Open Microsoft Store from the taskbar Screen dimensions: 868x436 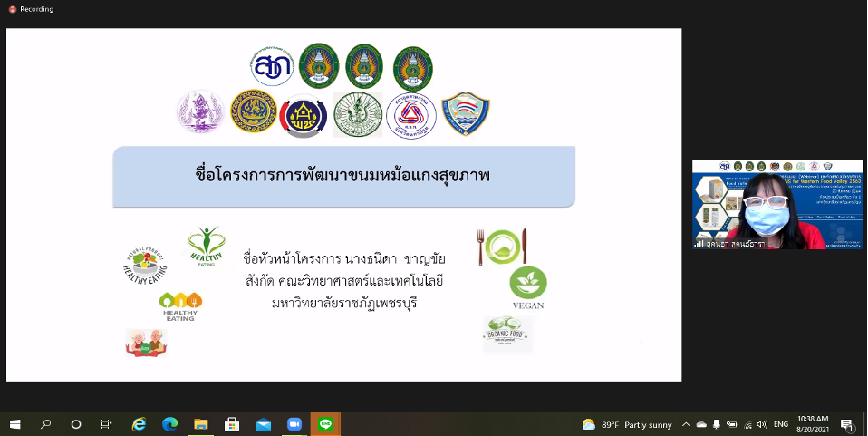coord(231,424)
